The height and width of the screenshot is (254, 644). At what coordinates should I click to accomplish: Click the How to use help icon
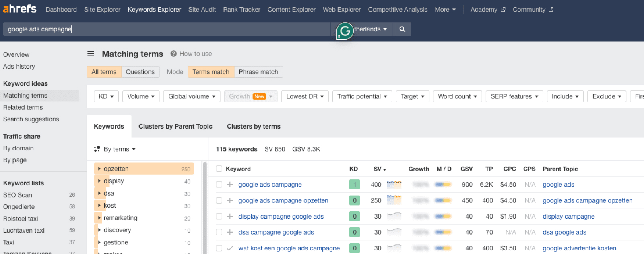click(173, 54)
